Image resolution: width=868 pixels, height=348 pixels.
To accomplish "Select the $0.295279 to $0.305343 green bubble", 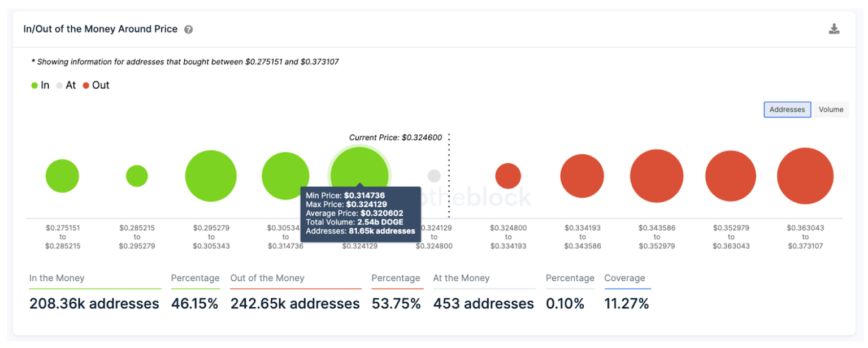I will (211, 176).
